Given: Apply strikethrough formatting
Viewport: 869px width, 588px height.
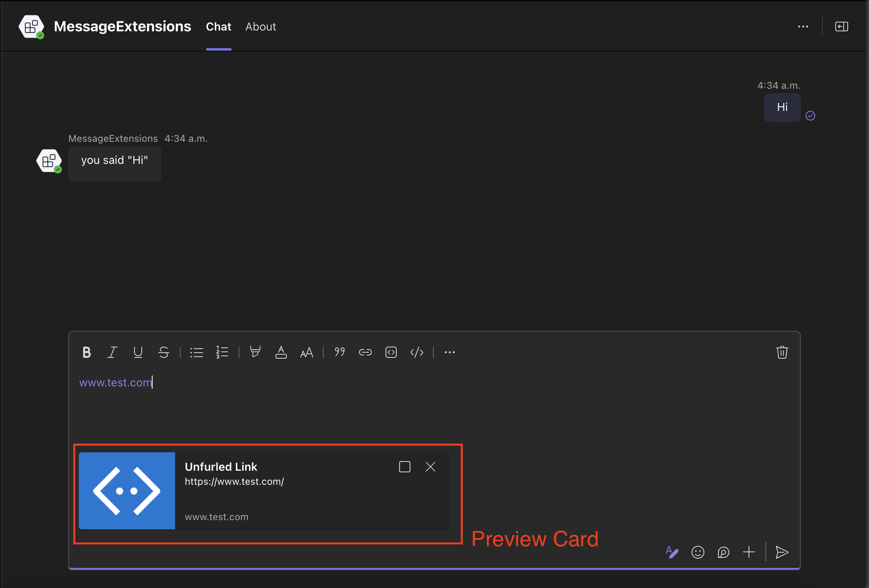Looking at the screenshot, I should (x=164, y=352).
